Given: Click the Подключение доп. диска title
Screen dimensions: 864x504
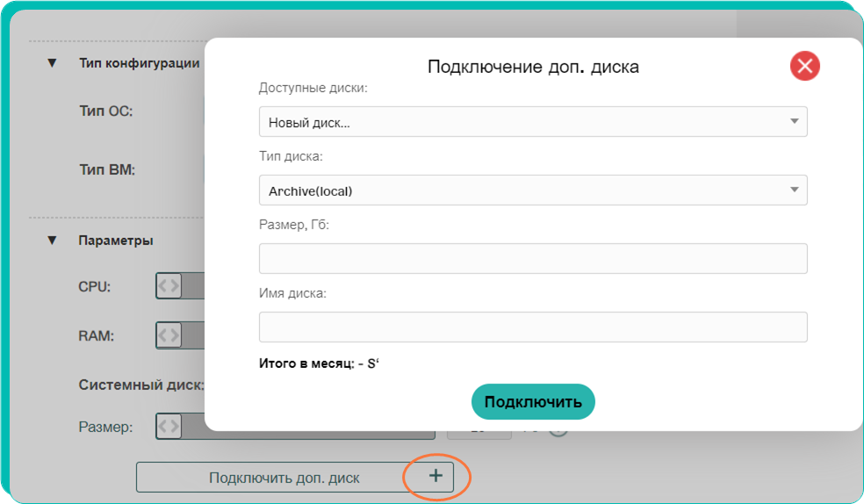Looking at the screenshot, I should coord(533,67).
